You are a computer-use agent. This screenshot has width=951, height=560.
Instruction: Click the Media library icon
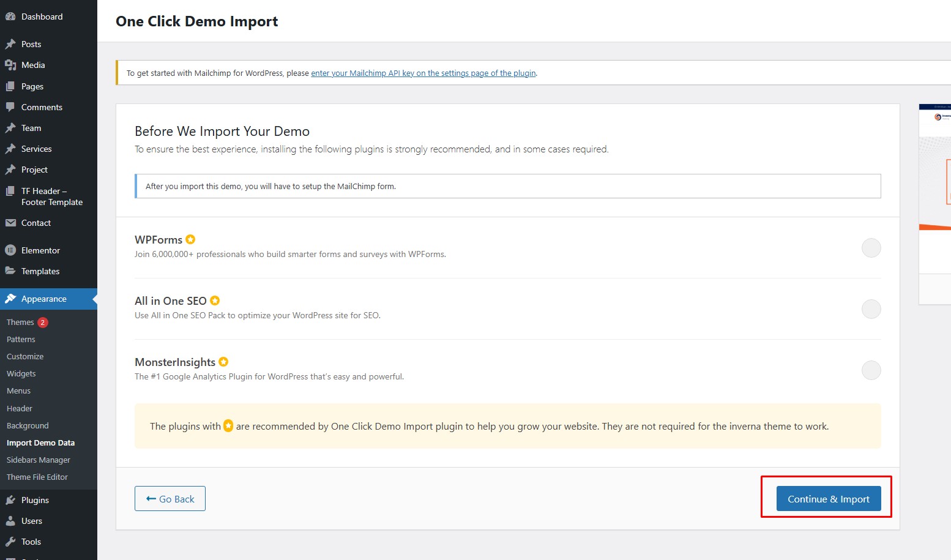pyautogui.click(x=10, y=65)
